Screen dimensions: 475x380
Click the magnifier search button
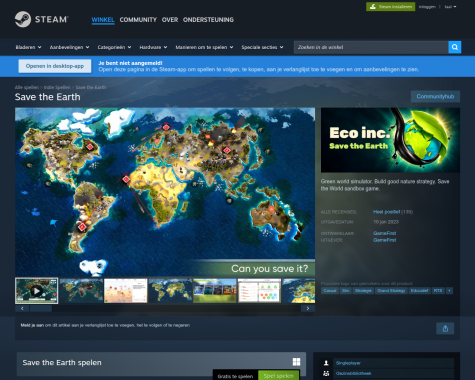coord(455,47)
